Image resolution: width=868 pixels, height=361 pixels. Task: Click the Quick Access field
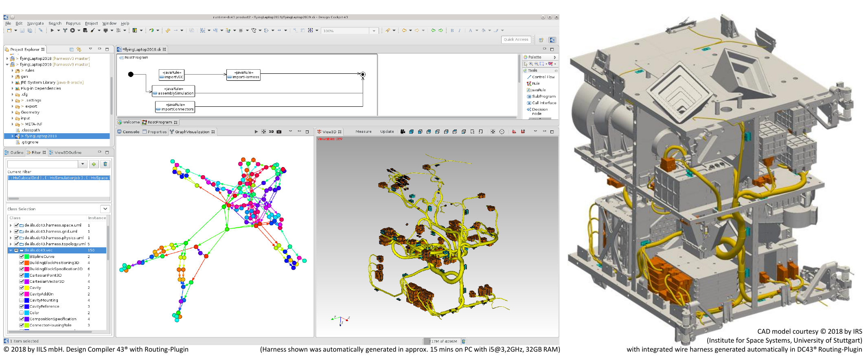point(516,40)
